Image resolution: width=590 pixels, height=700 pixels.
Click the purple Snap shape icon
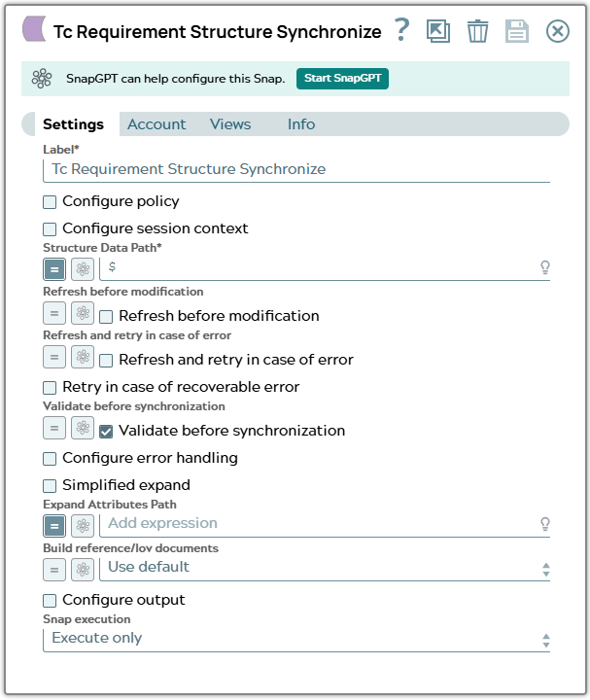tap(34, 29)
